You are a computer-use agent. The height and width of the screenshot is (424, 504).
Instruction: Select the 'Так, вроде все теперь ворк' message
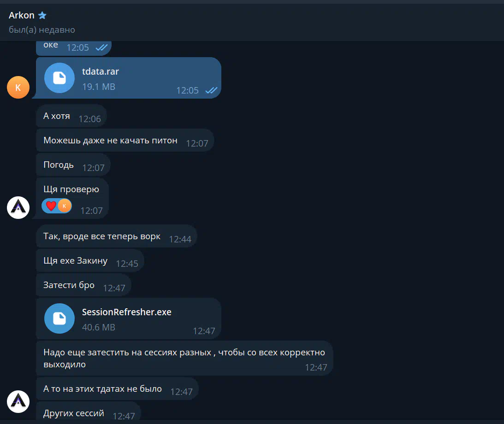117,236
